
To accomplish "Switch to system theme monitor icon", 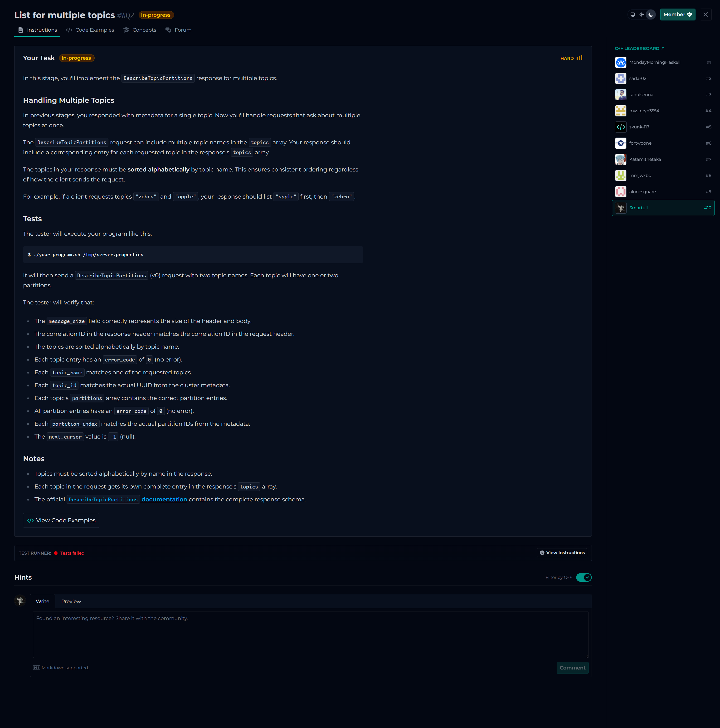I will pos(632,15).
